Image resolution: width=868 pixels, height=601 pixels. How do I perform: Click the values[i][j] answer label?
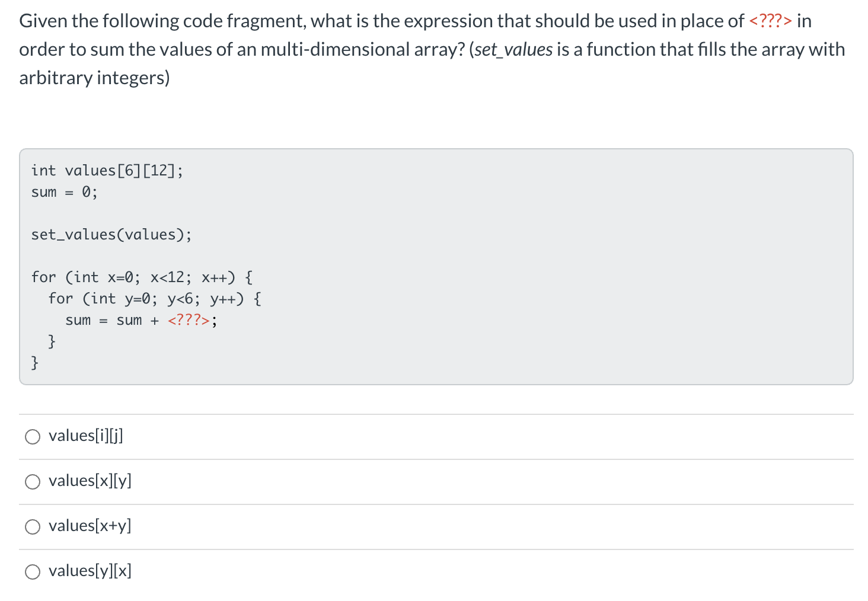(85, 436)
